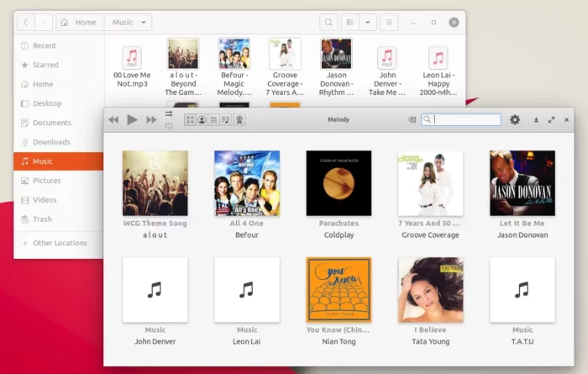Go back in Files window
The height and width of the screenshot is (374, 588).
click(26, 22)
